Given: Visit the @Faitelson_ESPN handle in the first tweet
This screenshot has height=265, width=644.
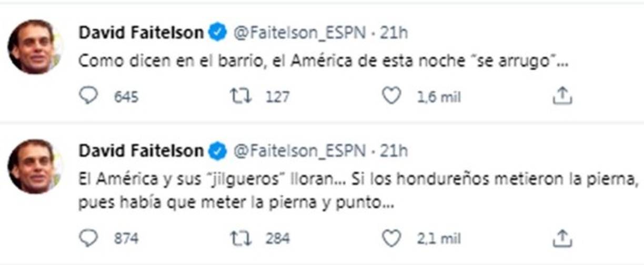Looking at the screenshot, I should (299, 33).
